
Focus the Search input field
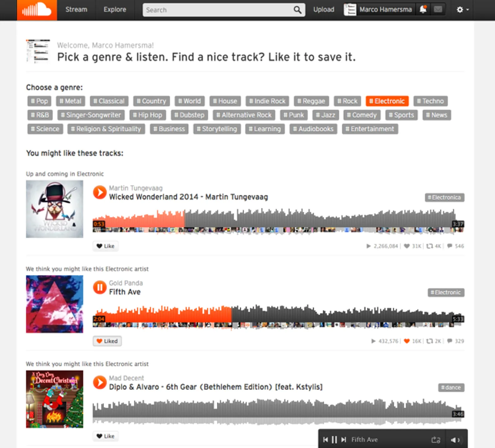[218, 10]
